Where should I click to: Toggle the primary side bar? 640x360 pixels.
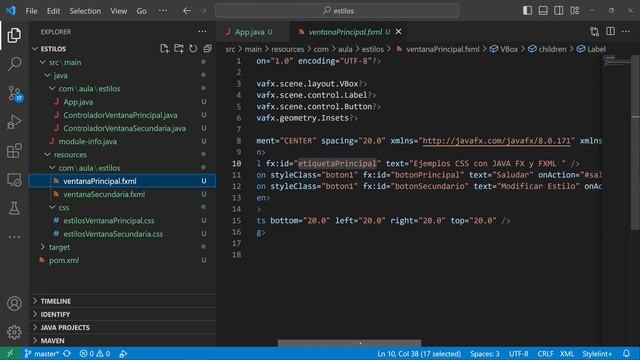pos(527,11)
